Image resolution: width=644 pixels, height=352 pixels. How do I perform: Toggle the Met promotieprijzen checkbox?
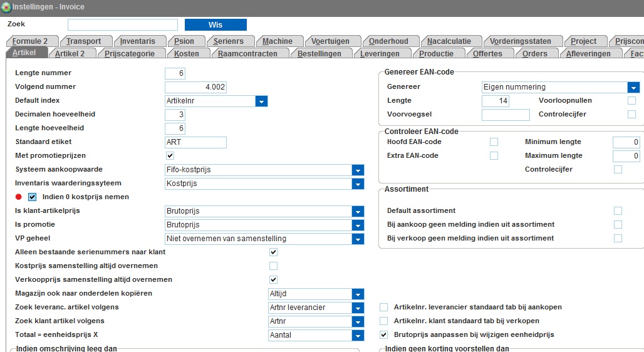(170, 155)
